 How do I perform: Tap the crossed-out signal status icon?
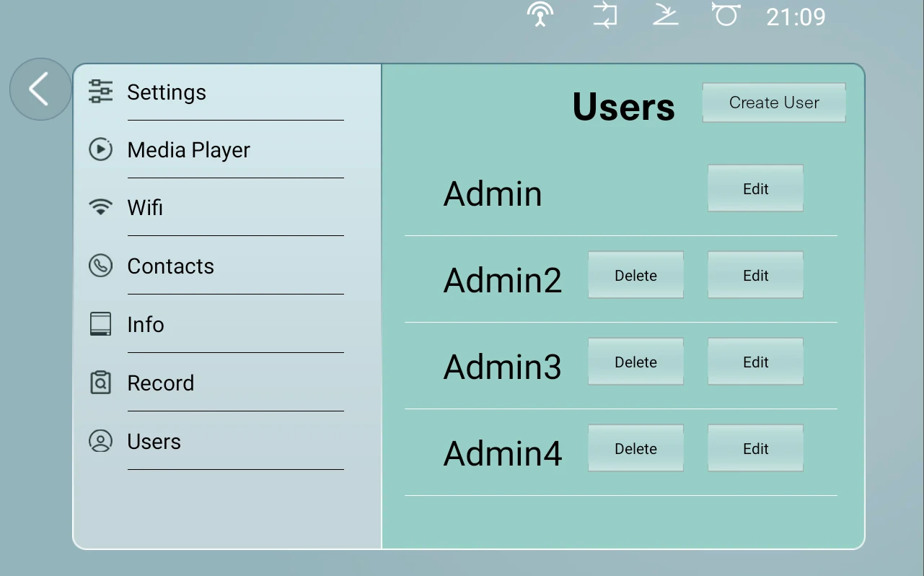(665, 15)
